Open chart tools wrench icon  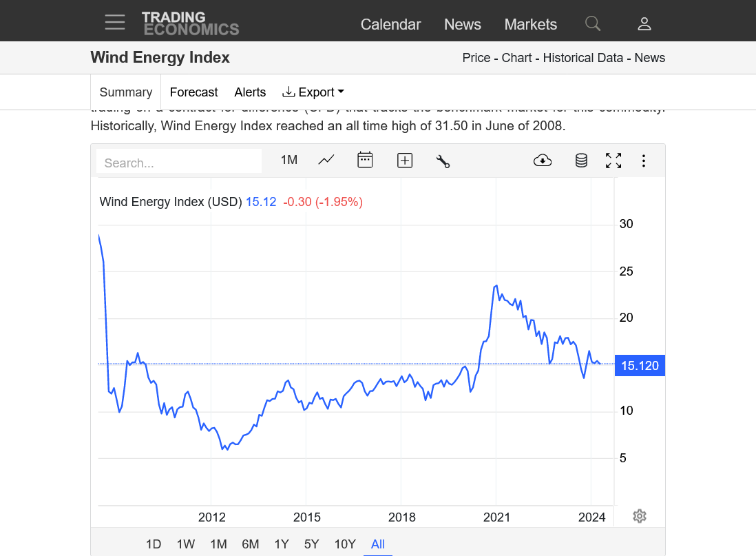443,161
